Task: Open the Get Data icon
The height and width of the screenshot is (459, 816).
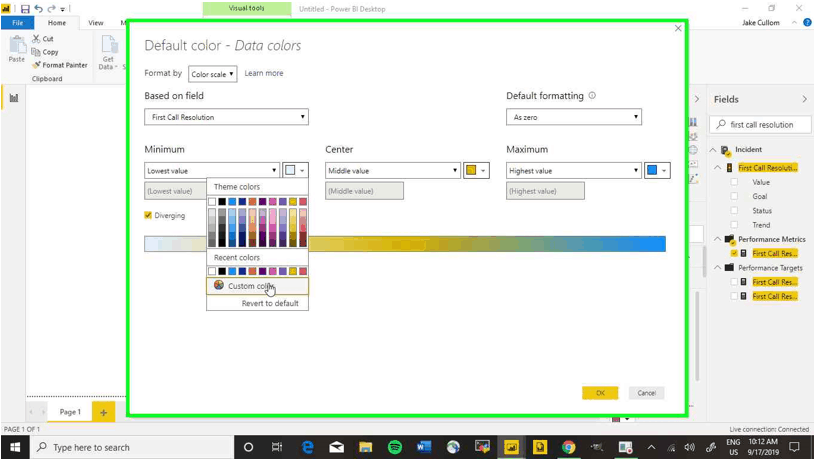Action: pos(109,46)
